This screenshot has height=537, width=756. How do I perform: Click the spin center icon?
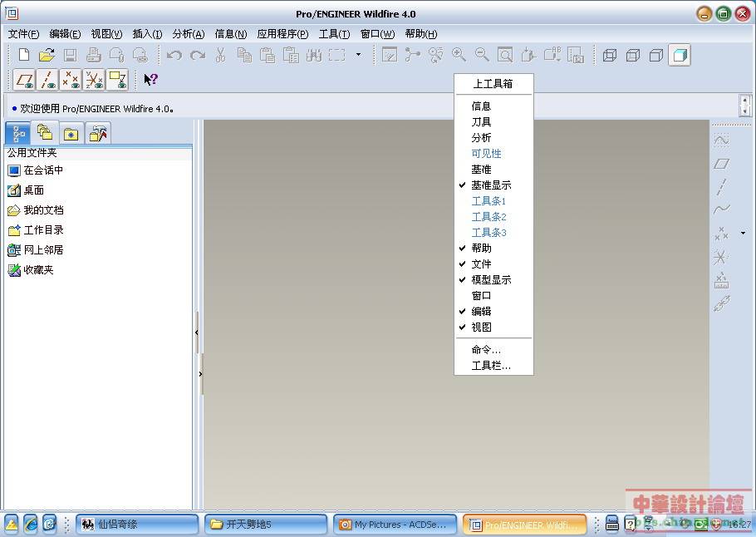point(412,55)
